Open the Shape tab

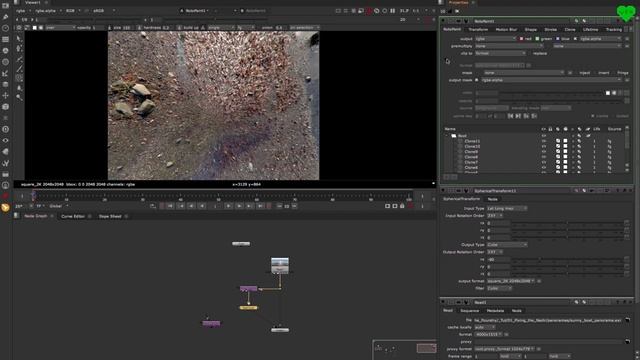click(531, 30)
